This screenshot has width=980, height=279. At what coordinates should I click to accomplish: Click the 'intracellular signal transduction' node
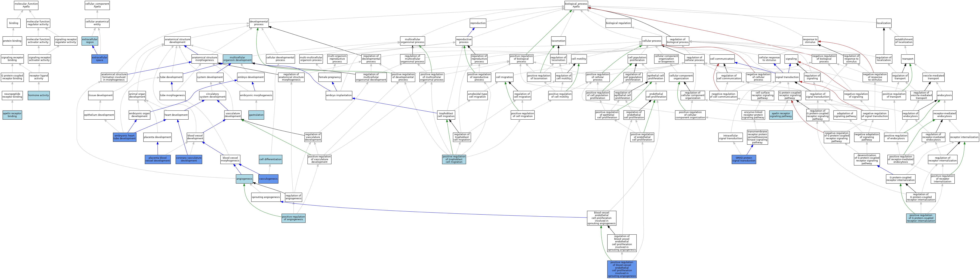pyautogui.click(x=730, y=137)
